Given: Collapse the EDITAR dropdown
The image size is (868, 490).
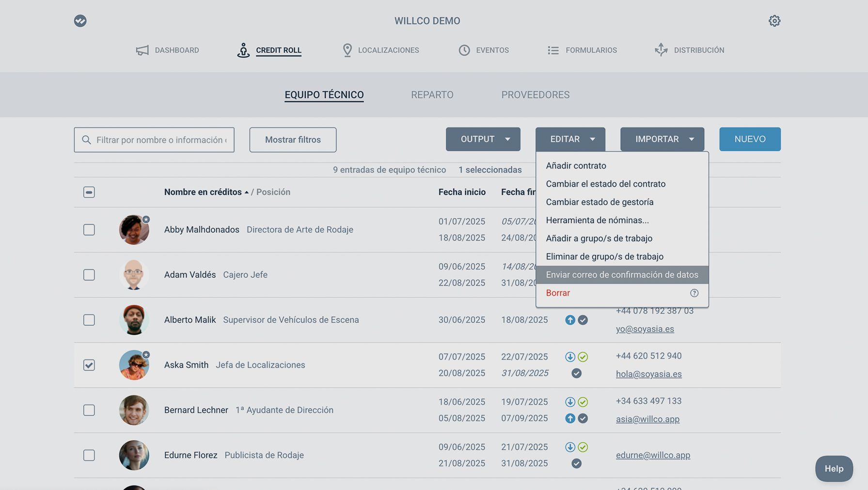Looking at the screenshot, I should [570, 140].
